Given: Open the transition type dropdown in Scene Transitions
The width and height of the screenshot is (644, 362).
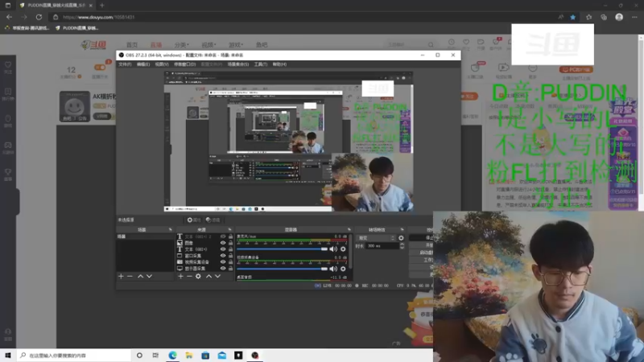Looking at the screenshot, I should pos(376,238).
